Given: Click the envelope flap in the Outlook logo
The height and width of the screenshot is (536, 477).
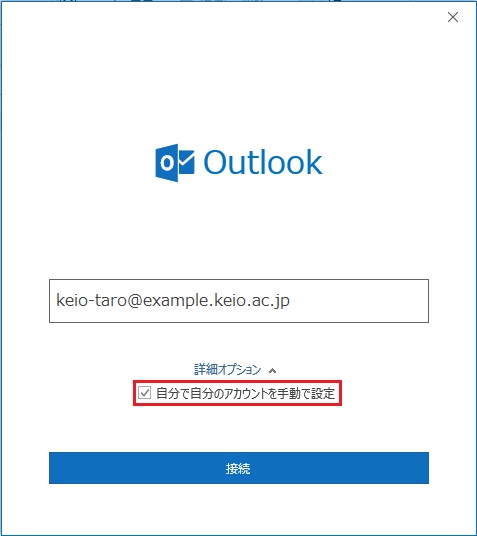Looking at the screenshot, I should point(186,156).
